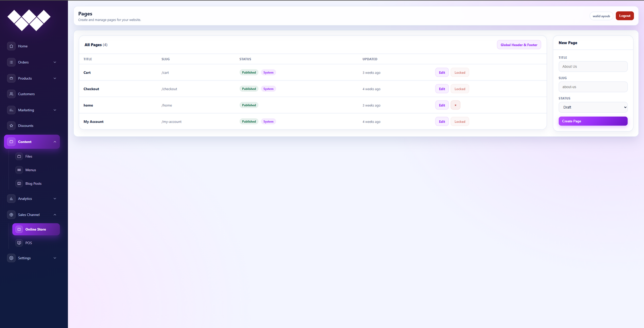Edit the home page

point(442,105)
